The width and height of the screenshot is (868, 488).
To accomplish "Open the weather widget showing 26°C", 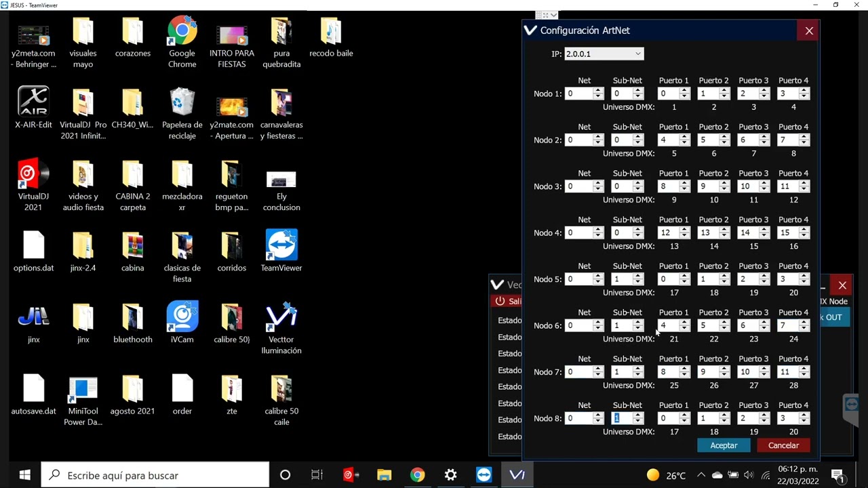I will [665, 475].
